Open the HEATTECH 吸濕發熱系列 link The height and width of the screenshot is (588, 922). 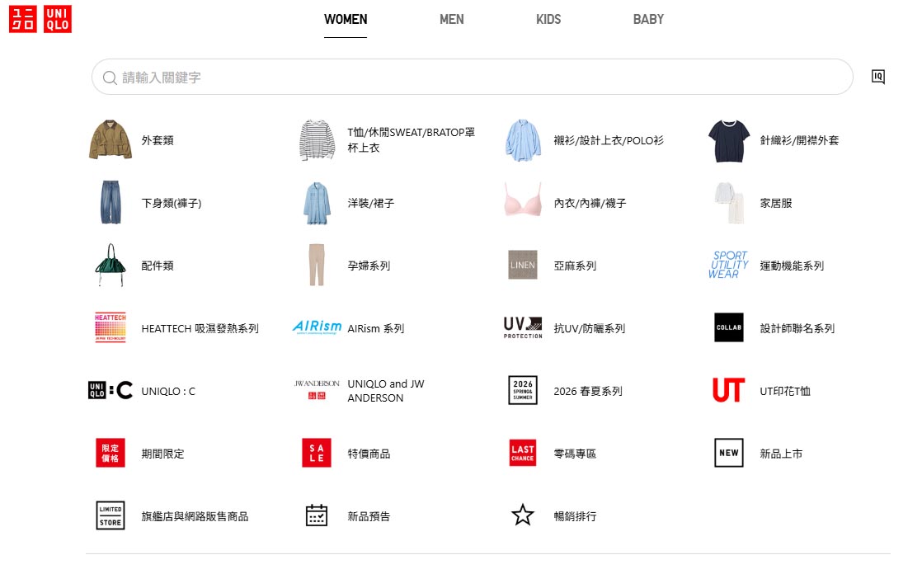coord(200,329)
